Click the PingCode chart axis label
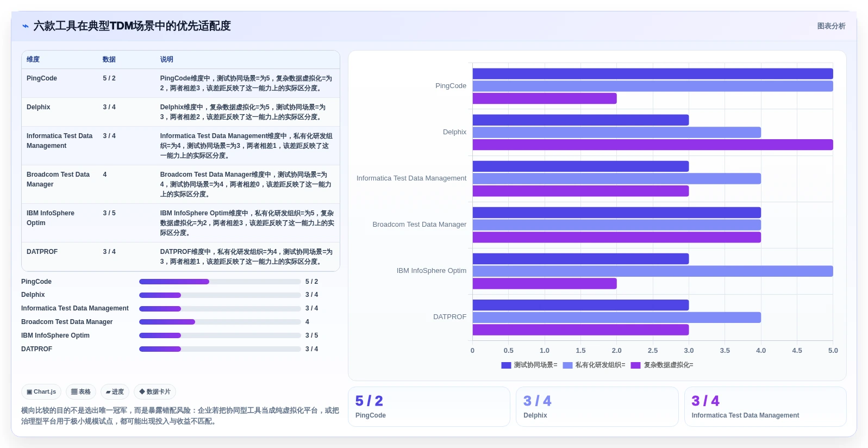The width and height of the screenshot is (868, 448). click(451, 86)
